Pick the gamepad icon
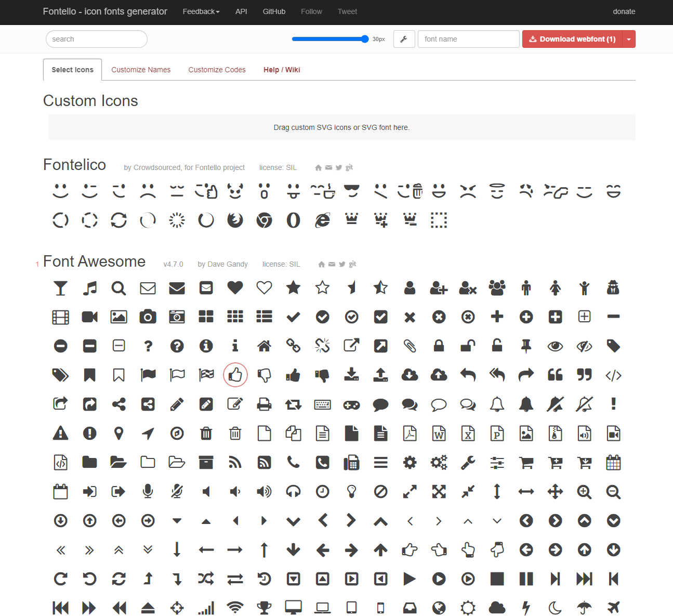 (x=352, y=404)
